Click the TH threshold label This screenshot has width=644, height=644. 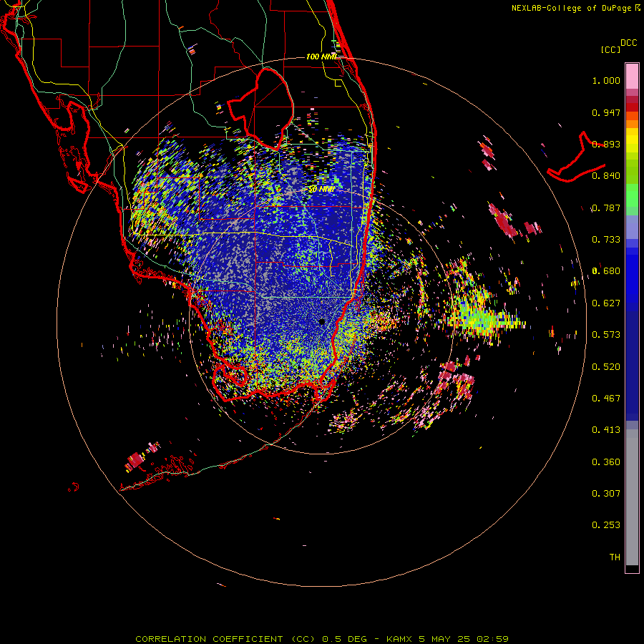point(615,557)
